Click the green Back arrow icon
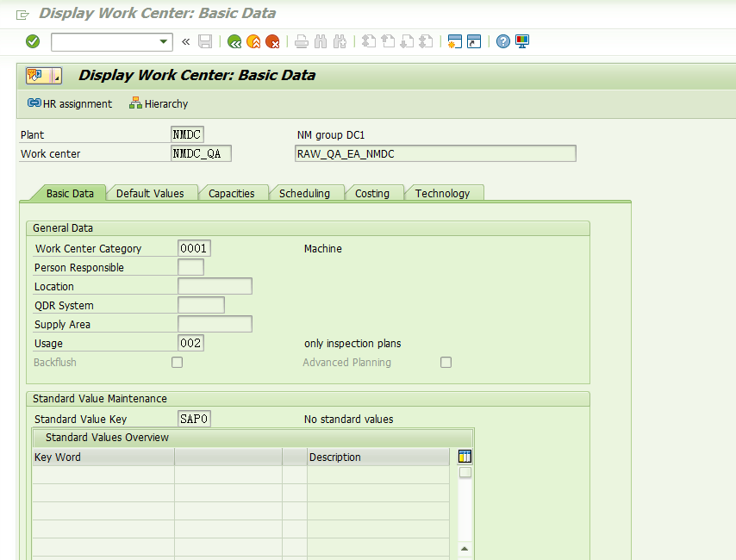This screenshot has height=560, width=736. (x=234, y=41)
